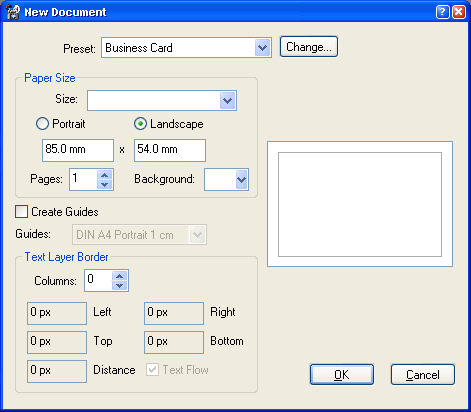Decrease Pages with the down arrow
The image size is (471, 412).
point(105,184)
